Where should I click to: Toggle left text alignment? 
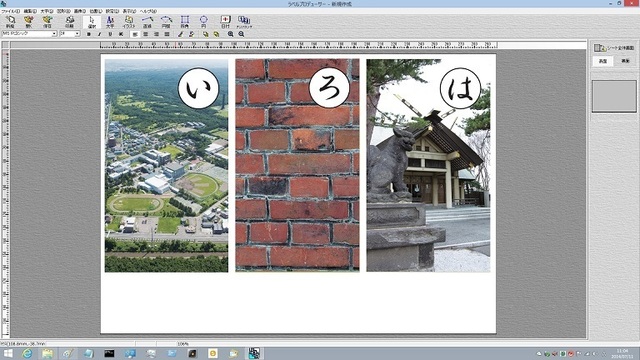(x=135, y=34)
